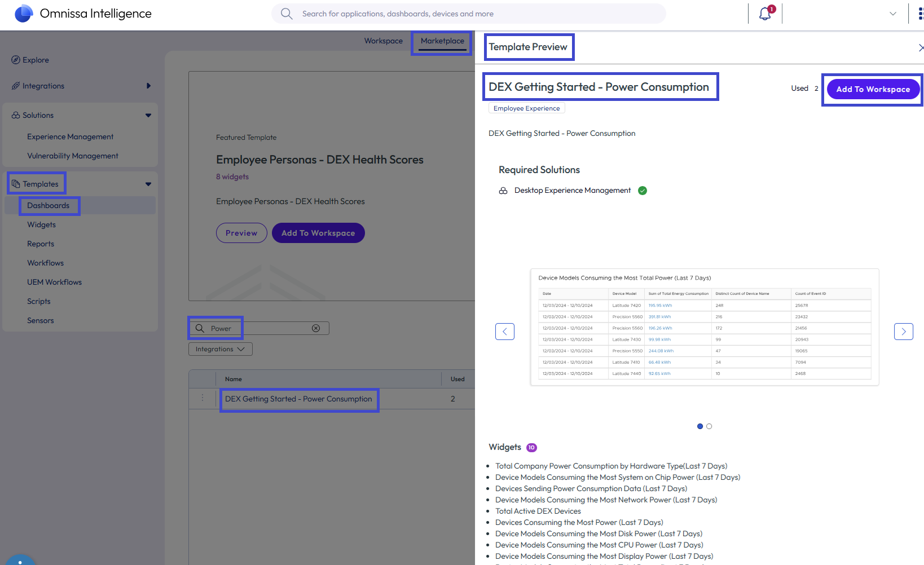Click the Solutions icon in sidebar

(x=16, y=115)
